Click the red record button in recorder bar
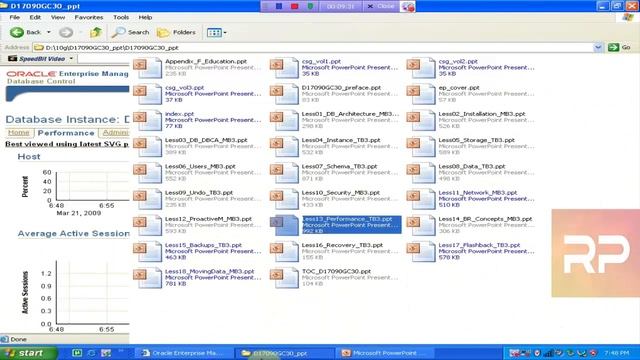 (295, 6)
